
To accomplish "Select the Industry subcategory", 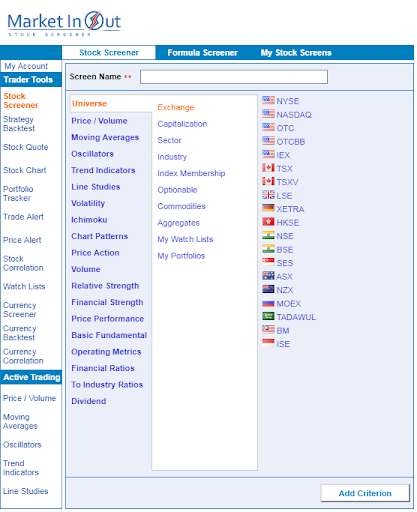I will [172, 157].
